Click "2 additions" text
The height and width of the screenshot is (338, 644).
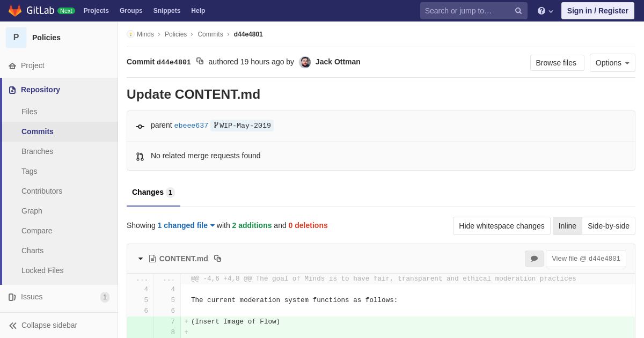252,225
